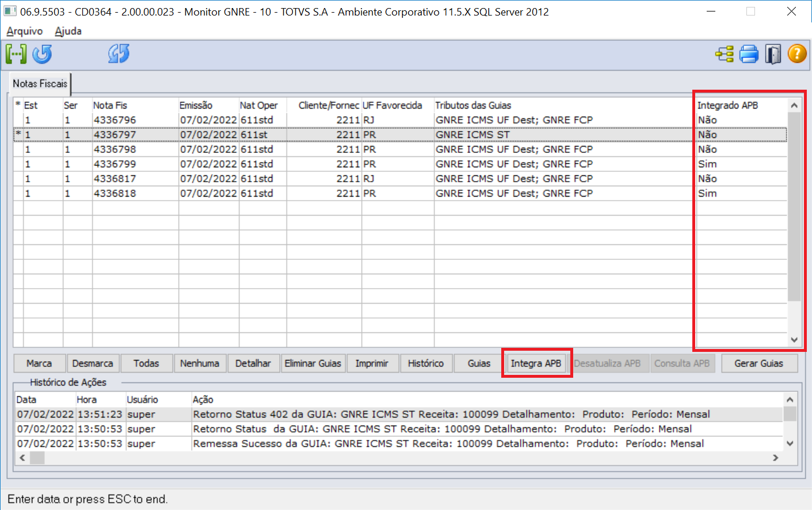812x510 pixels.
Task: Click the double-arrow sync icon in toolbar
Action: [x=119, y=54]
